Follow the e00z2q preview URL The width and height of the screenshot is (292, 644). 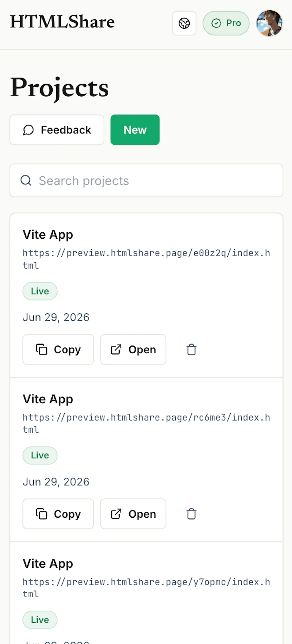(x=146, y=259)
